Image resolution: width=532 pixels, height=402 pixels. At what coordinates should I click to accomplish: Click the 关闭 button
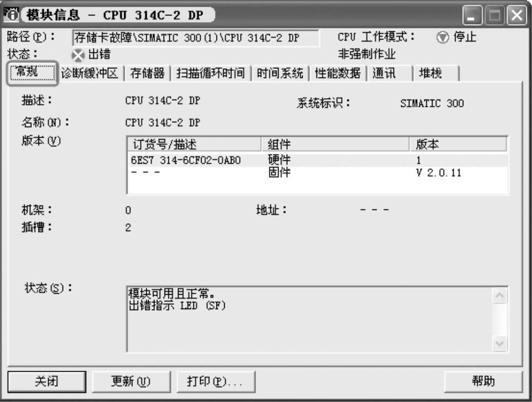click(x=47, y=381)
